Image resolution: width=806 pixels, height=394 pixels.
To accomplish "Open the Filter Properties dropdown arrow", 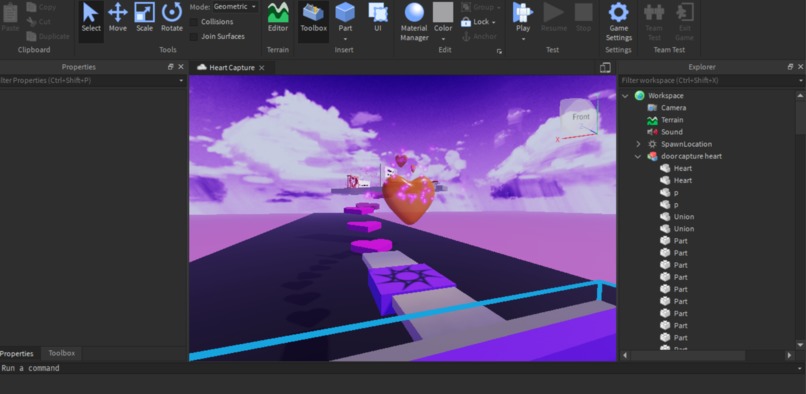I will point(181,81).
